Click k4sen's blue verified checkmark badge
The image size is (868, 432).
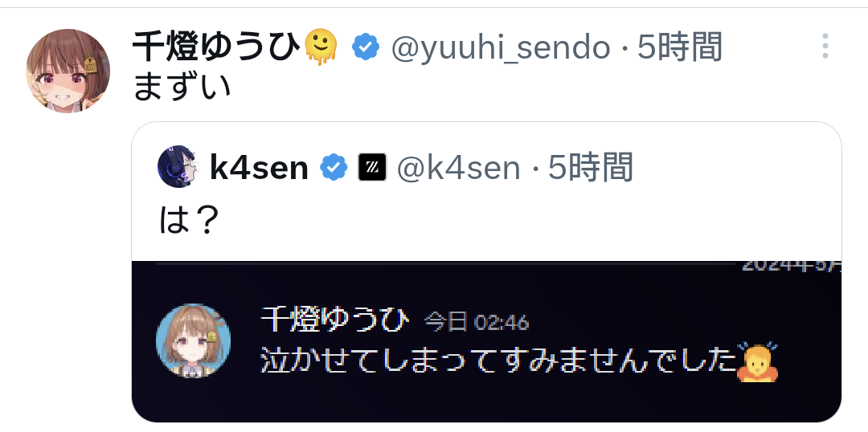pos(334,168)
